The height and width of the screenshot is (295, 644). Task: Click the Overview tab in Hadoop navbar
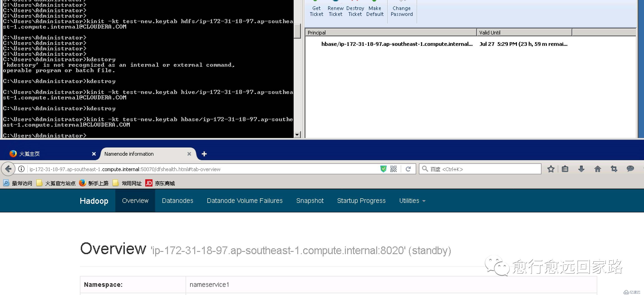pyautogui.click(x=135, y=201)
